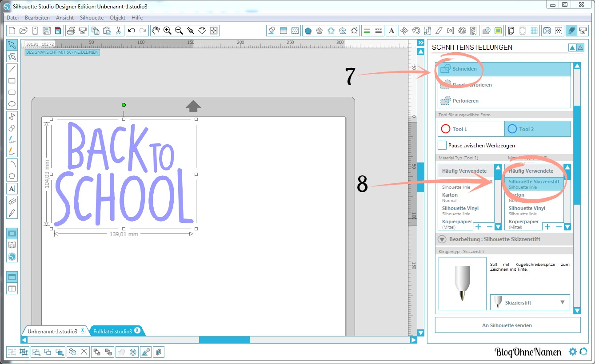595x364 pixels.
Task: Choose the Text tool in left toolbar
Action: click(12, 189)
